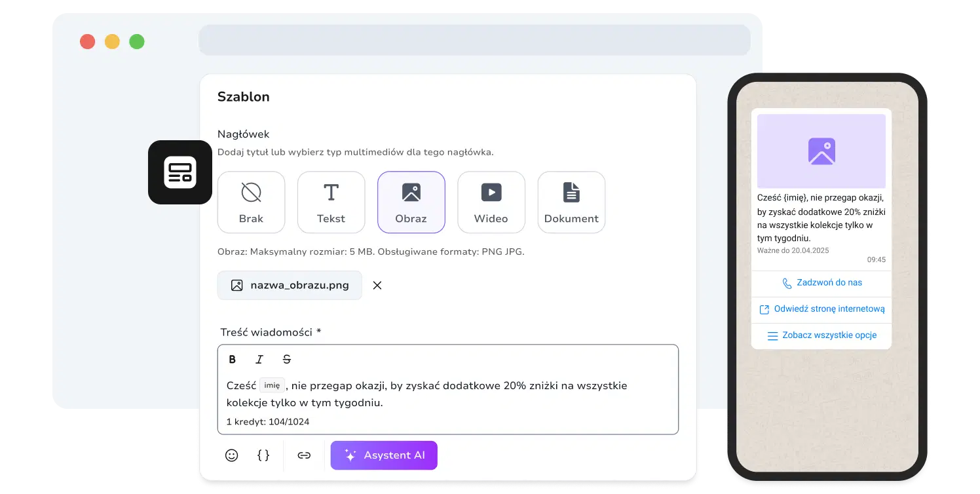Select the Wideo header type
Viewport: 980px width, 494px height.
pyautogui.click(x=491, y=202)
